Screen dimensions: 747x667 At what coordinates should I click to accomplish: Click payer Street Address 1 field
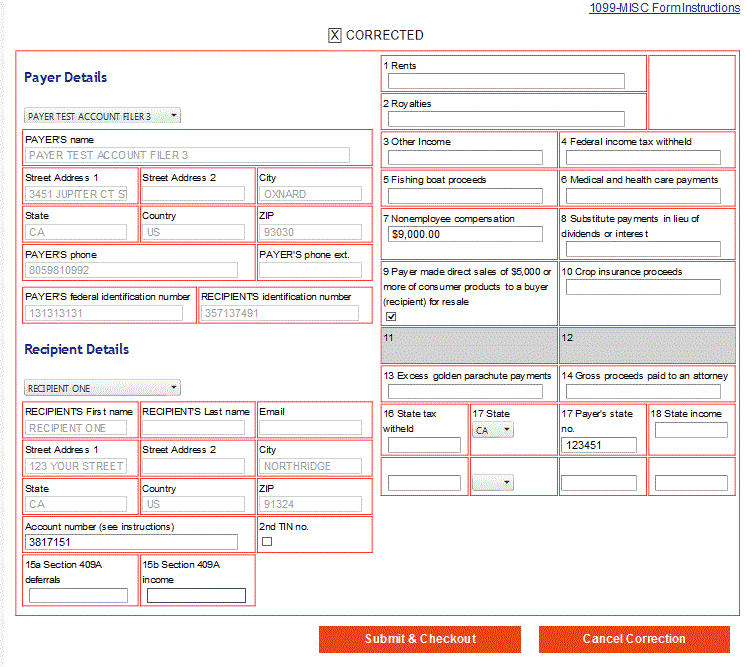76,194
